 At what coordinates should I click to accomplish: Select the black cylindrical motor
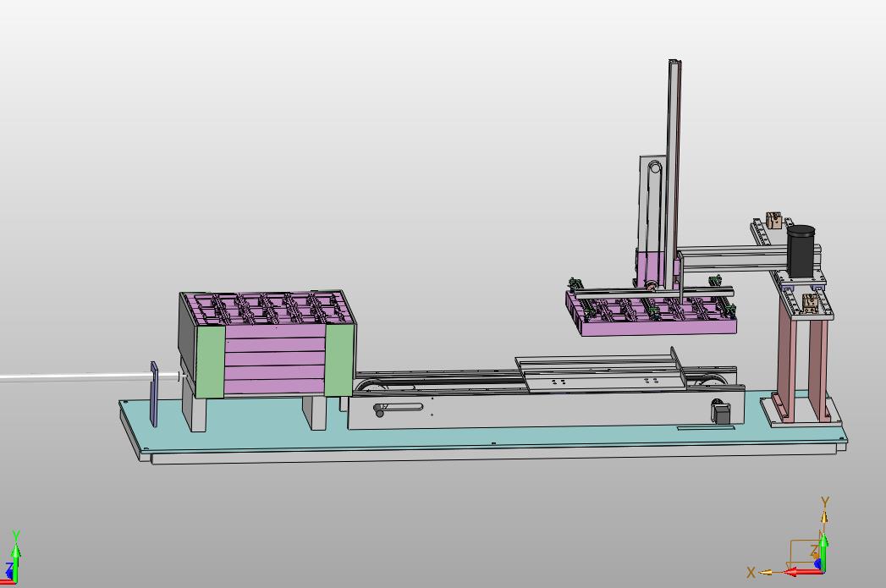click(x=801, y=251)
